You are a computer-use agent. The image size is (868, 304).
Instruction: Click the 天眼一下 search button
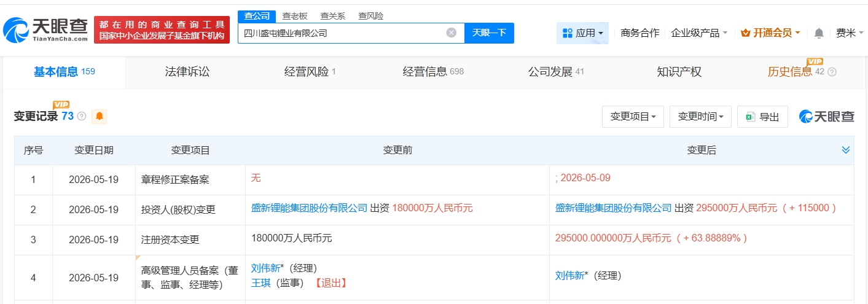[489, 33]
